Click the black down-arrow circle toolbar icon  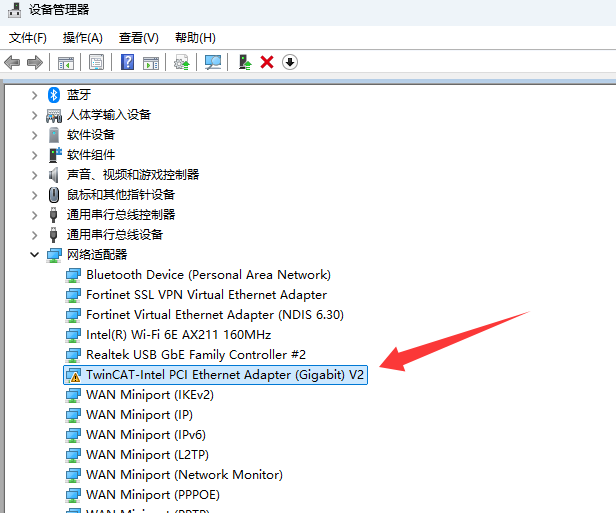point(290,62)
